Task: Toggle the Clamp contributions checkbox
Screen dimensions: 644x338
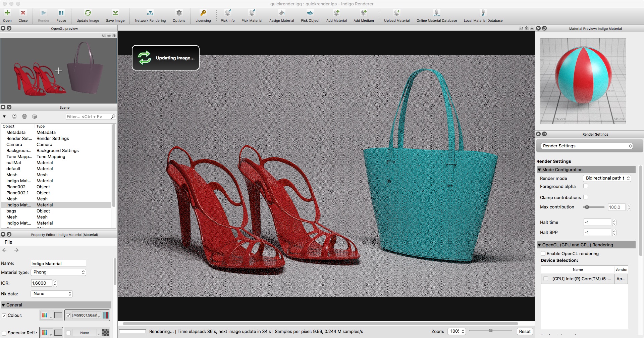Action: pos(586,197)
